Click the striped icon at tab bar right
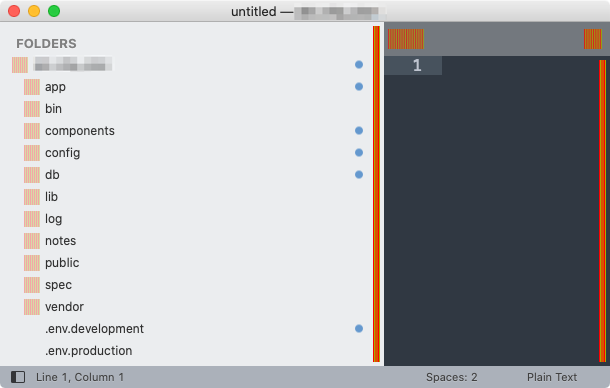610x388 pixels. 592,39
